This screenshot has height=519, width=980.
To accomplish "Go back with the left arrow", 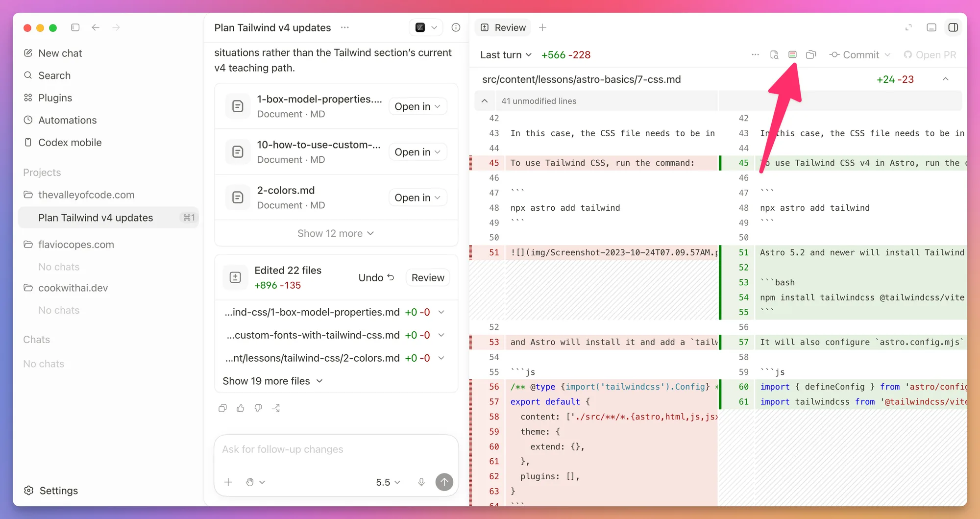I will pos(96,27).
